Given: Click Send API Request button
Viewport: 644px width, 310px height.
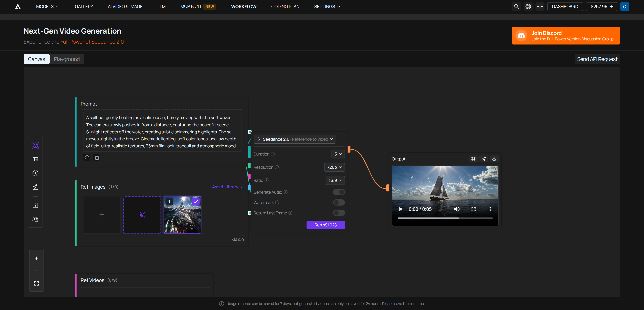Looking at the screenshot, I should tap(597, 59).
